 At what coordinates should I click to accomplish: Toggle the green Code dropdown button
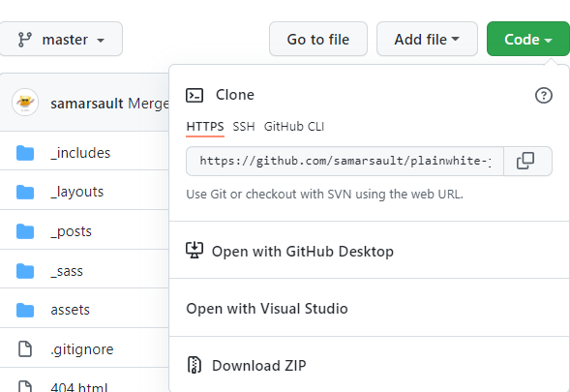coord(527,39)
